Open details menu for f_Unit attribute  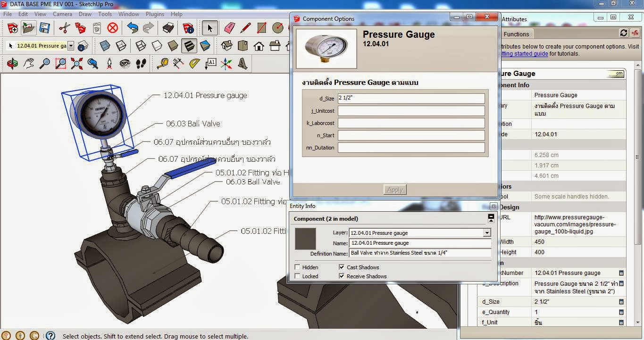(621, 323)
